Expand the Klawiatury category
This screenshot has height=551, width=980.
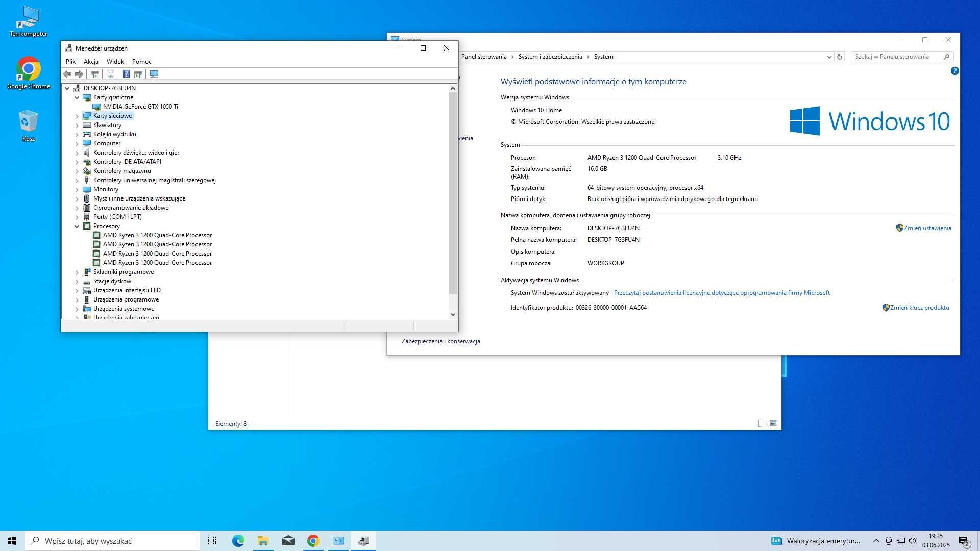pyautogui.click(x=77, y=125)
